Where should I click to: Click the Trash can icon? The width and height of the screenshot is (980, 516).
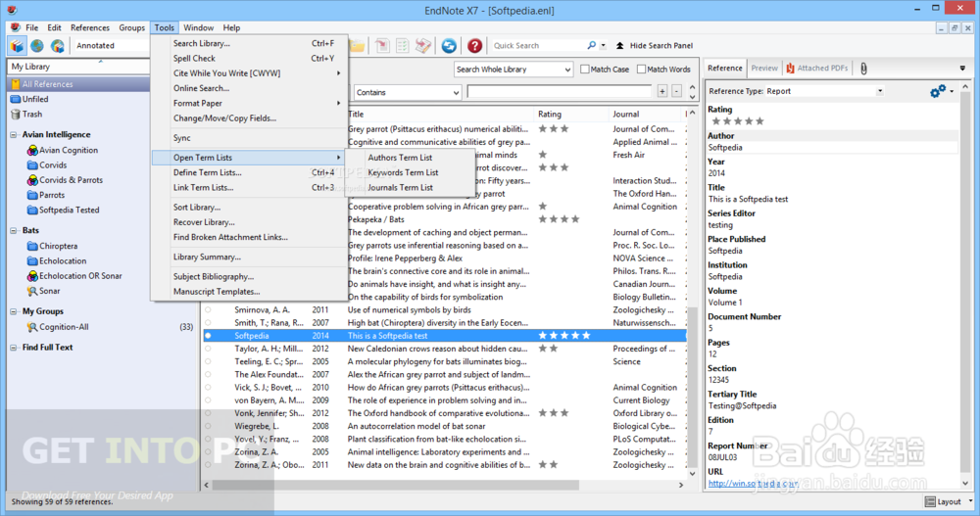point(16,115)
